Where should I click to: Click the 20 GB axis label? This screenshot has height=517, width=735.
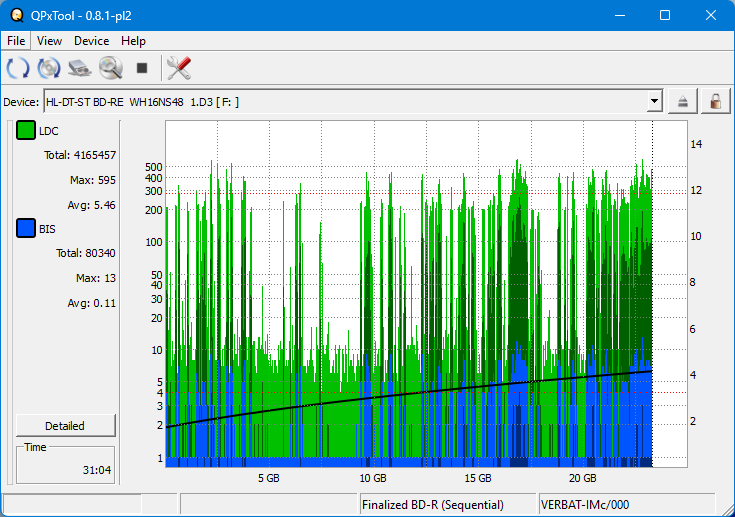click(x=583, y=478)
